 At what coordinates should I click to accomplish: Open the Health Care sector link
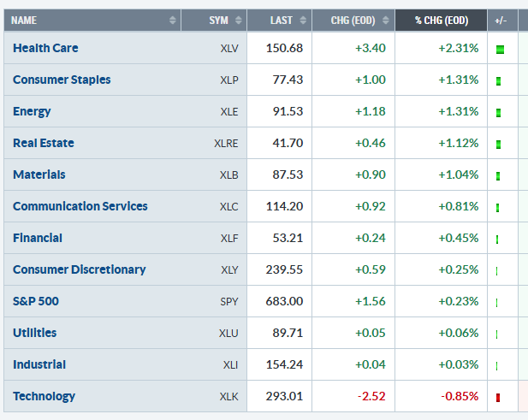point(45,48)
